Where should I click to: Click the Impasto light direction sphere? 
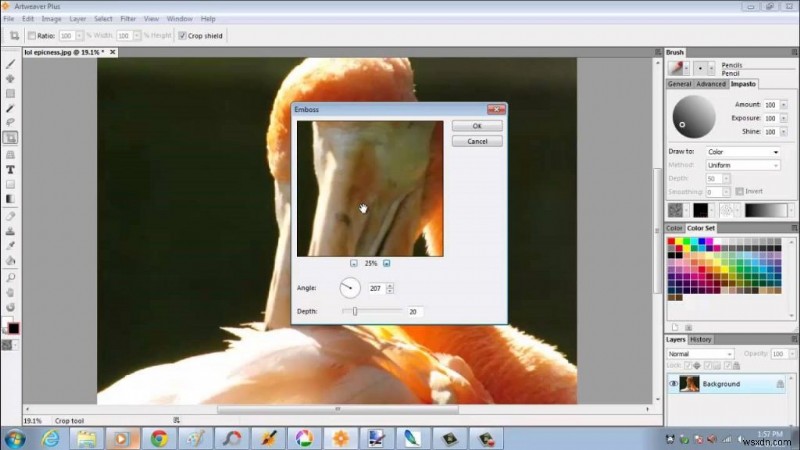693,117
